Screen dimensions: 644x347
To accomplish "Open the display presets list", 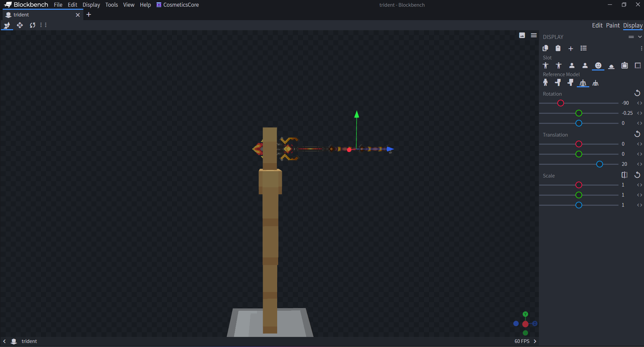I will click(584, 48).
